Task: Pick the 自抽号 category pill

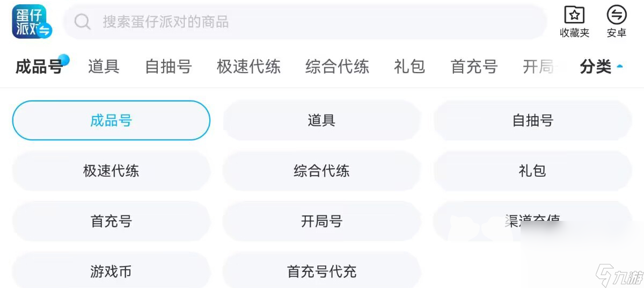Action: [532, 120]
